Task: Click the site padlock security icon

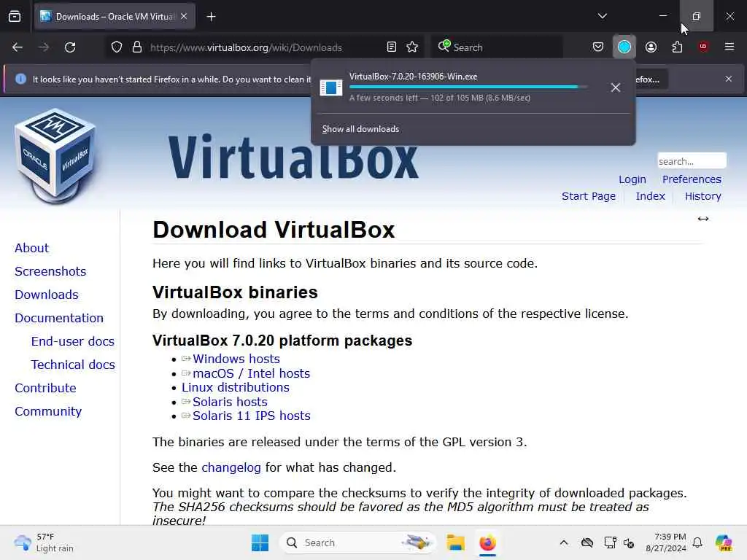Action: 137,47
